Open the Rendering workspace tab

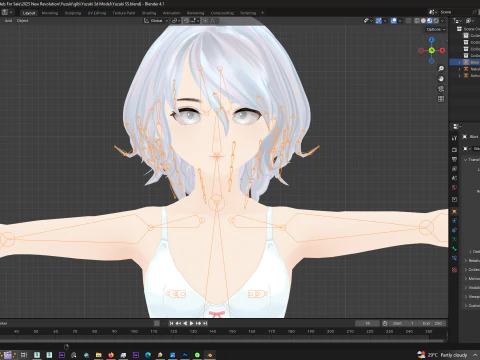195,13
